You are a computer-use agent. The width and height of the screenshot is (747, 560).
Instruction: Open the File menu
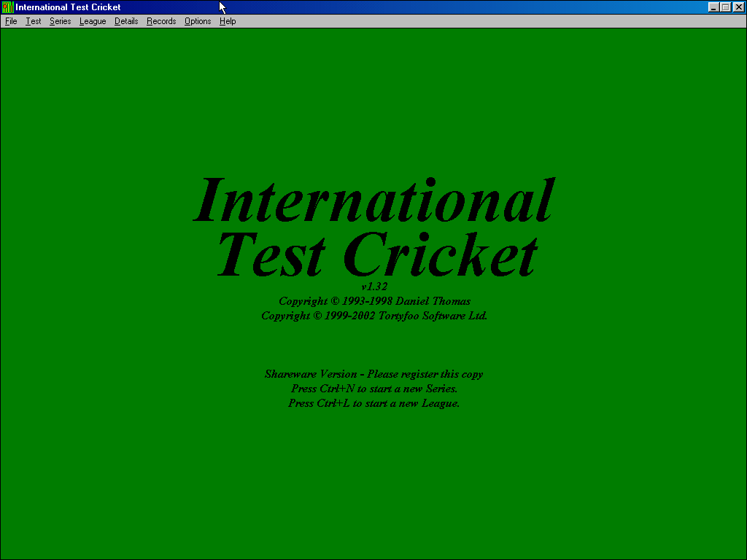(11, 21)
